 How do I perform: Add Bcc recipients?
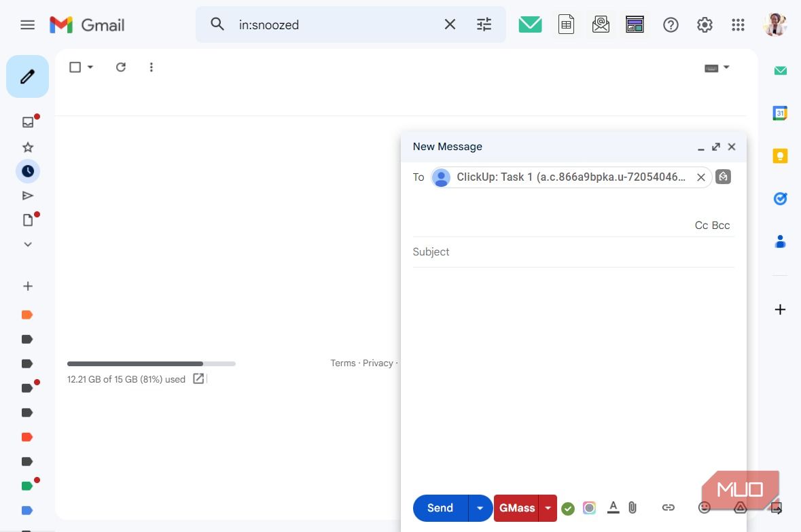coord(721,226)
